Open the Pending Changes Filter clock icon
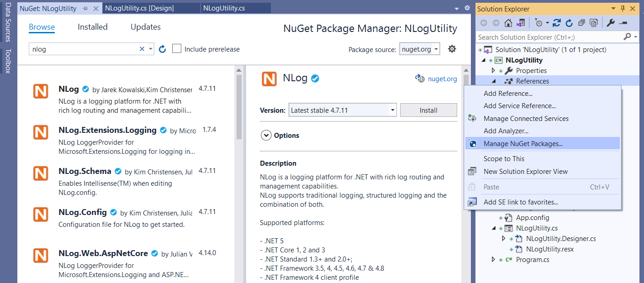 pyautogui.click(x=539, y=23)
